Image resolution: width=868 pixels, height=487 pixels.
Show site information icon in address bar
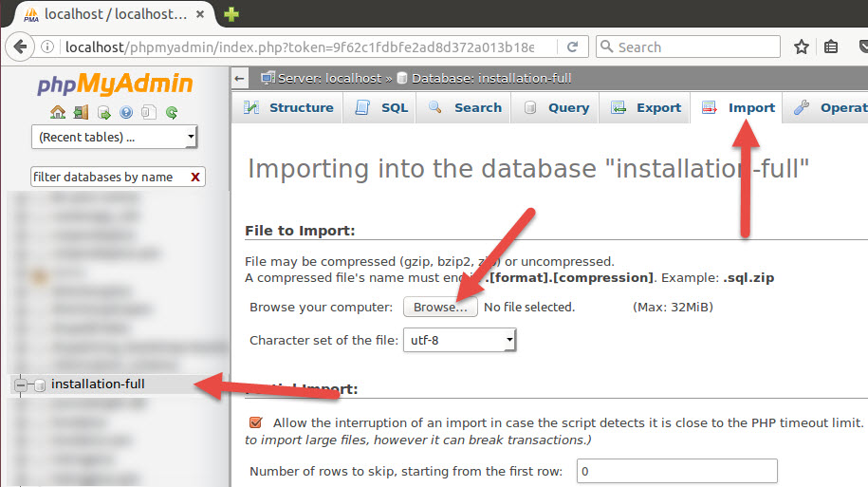[x=47, y=47]
